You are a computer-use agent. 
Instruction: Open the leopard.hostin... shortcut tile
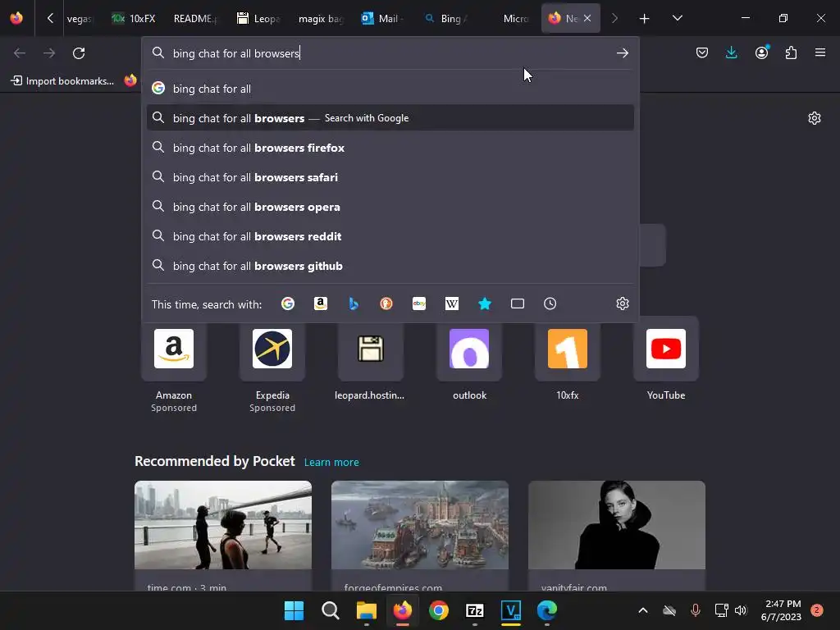370,361
